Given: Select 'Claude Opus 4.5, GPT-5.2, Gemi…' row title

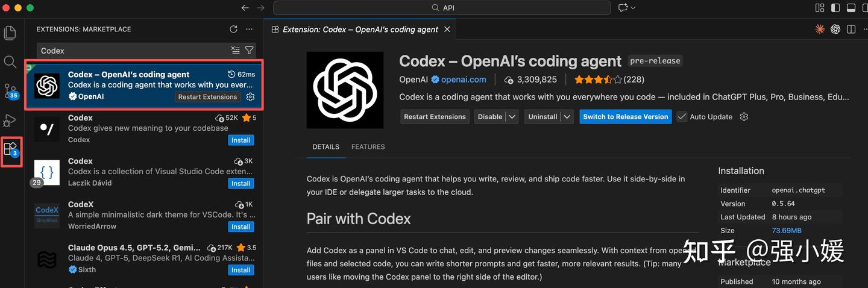Looking at the screenshot, I should pyautogui.click(x=134, y=248).
